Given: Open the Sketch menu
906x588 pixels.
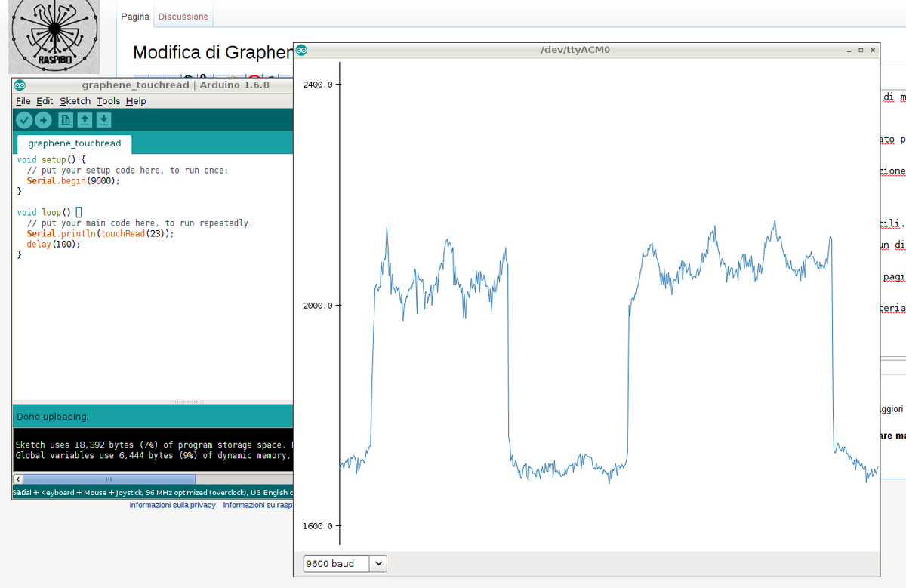Looking at the screenshot, I should coord(75,101).
